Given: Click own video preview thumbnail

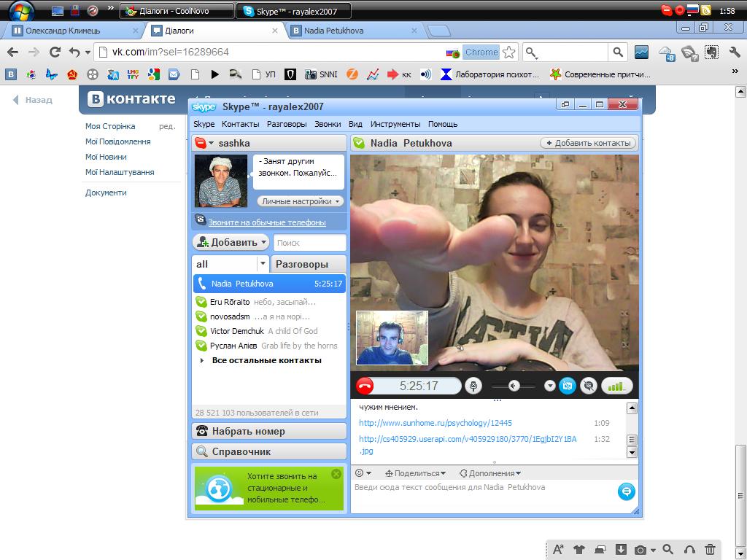Looking at the screenshot, I should click(x=392, y=338).
